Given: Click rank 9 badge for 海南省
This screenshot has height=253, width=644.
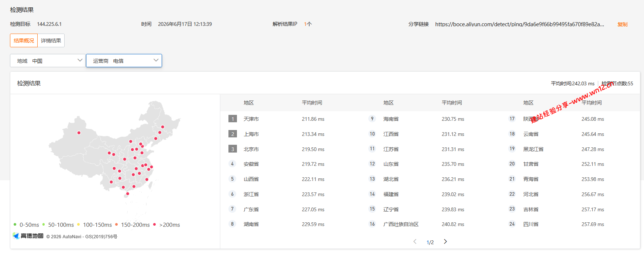Looking at the screenshot, I should pyautogui.click(x=372, y=119).
